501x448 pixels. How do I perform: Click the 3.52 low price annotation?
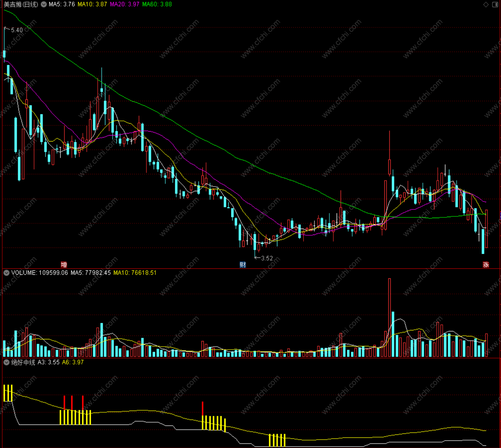coord(267,258)
